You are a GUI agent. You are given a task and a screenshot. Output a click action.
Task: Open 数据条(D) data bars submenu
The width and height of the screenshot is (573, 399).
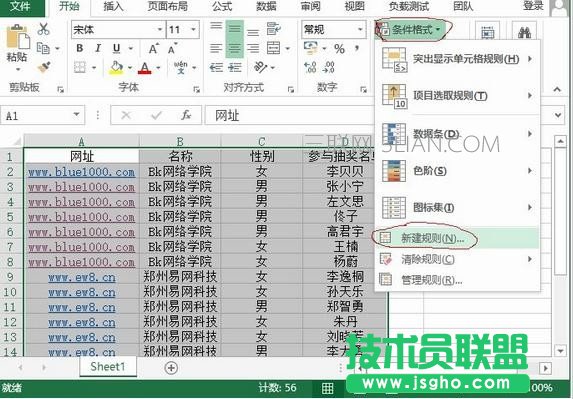(x=457, y=134)
